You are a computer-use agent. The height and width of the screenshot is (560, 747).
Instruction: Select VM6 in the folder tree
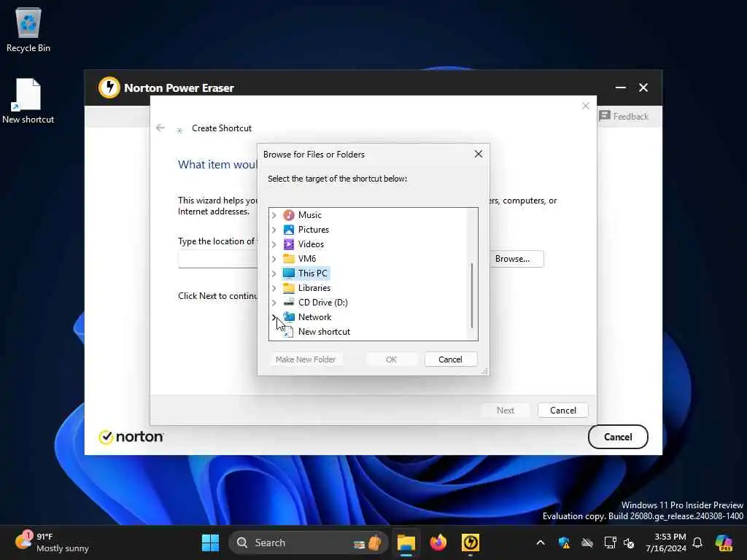tap(307, 259)
